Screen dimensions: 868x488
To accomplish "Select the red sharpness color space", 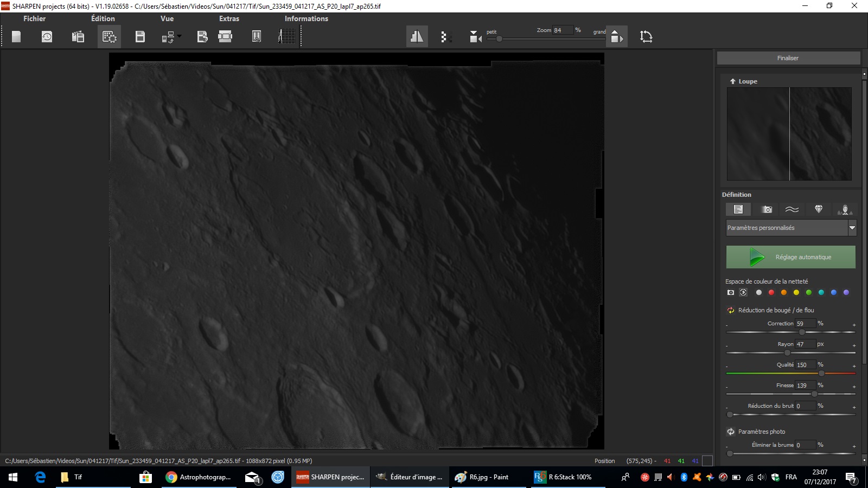I will tap(771, 292).
